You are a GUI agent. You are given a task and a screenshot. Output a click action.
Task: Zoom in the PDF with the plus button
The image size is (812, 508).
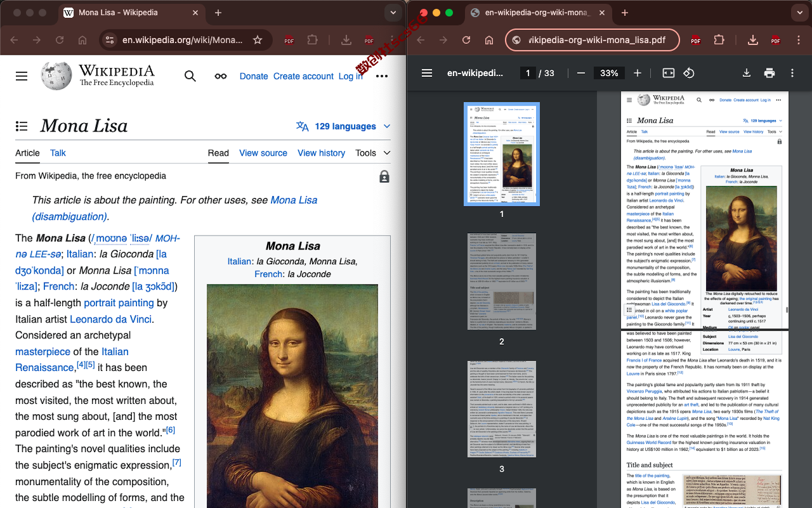point(638,73)
